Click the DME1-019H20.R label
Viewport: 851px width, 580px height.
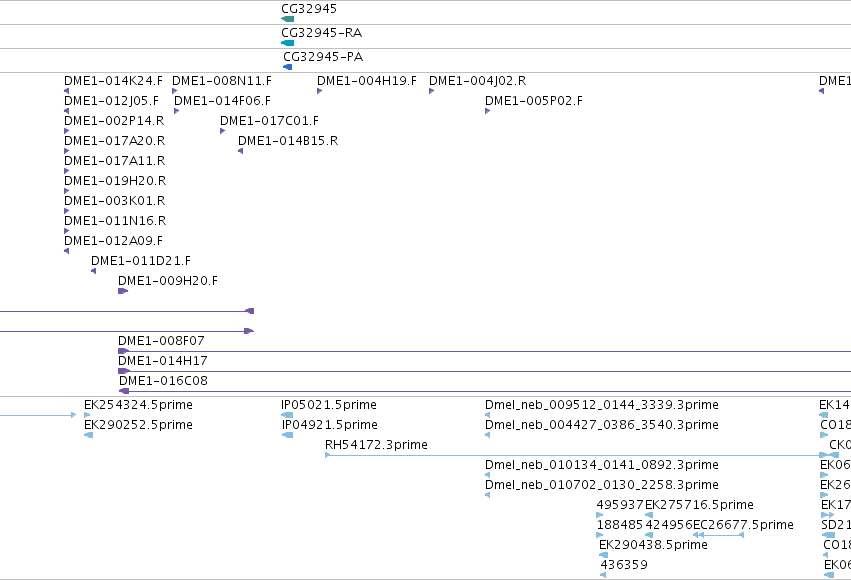pos(115,181)
